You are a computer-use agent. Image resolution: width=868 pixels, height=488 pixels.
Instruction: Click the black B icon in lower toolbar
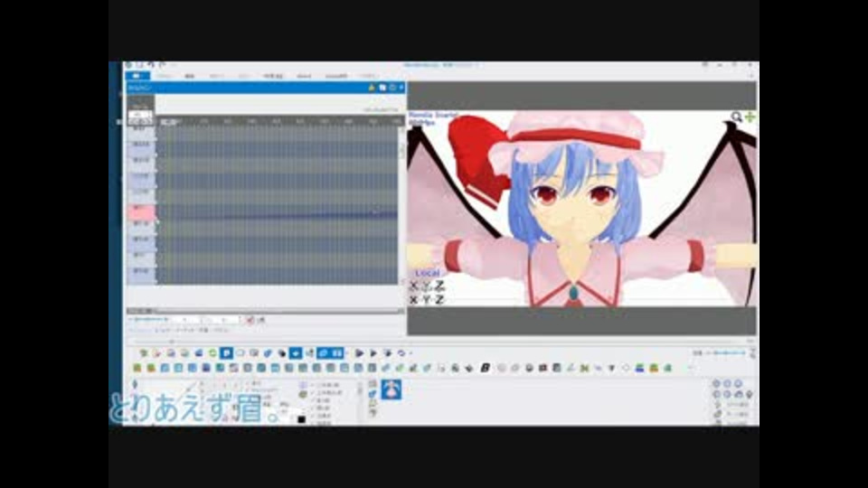tap(485, 368)
